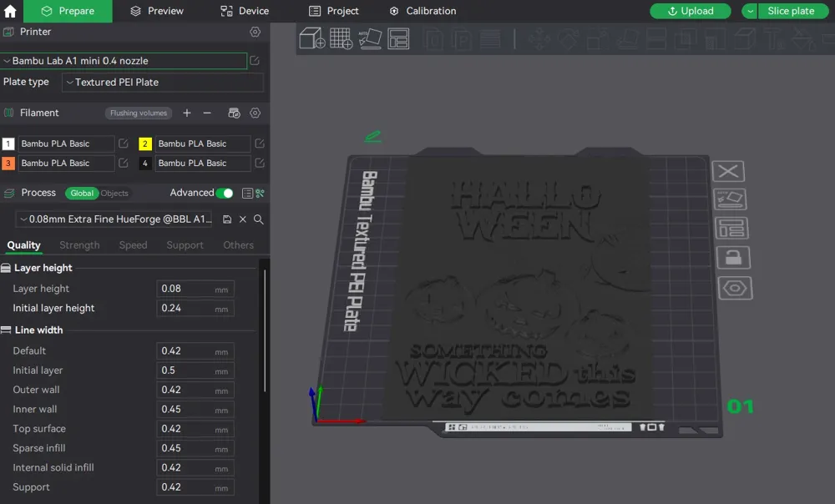The image size is (835, 504).
Task: Select the Prepare tab
Action: [68, 11]
